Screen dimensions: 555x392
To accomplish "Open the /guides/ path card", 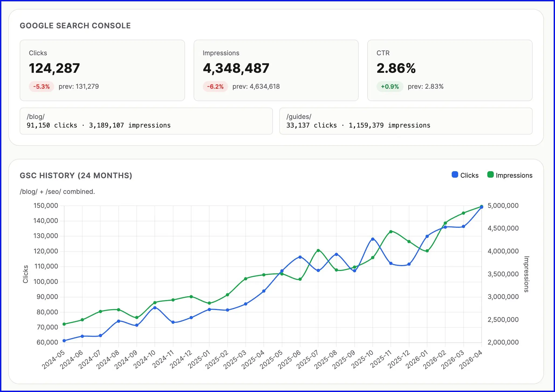I will point(406,121).
